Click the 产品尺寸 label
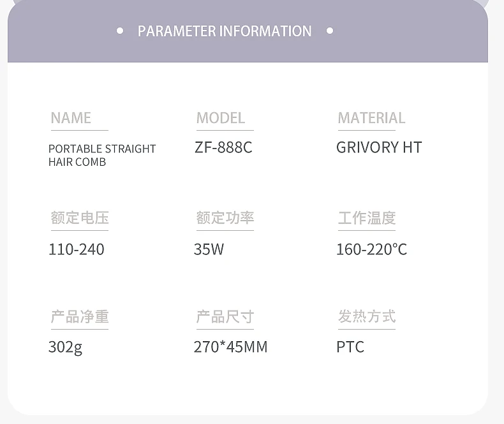Viewport: 504px width, 424px height. pos(225,316)
